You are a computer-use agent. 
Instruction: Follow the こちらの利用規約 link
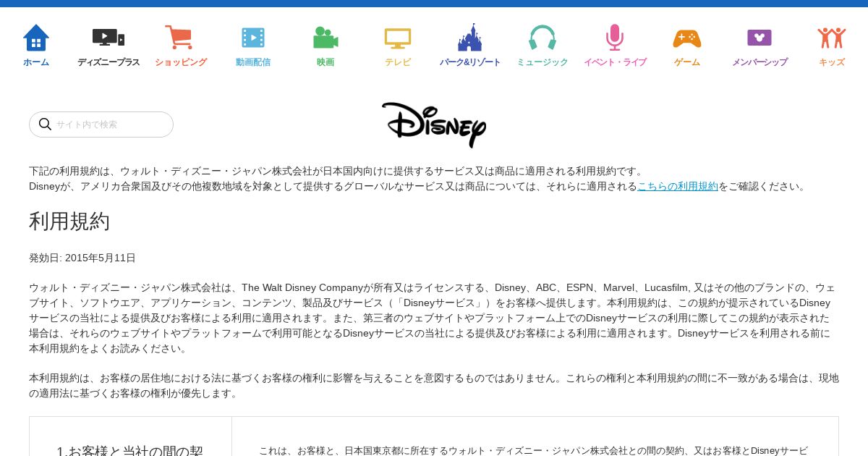point(678,186)
